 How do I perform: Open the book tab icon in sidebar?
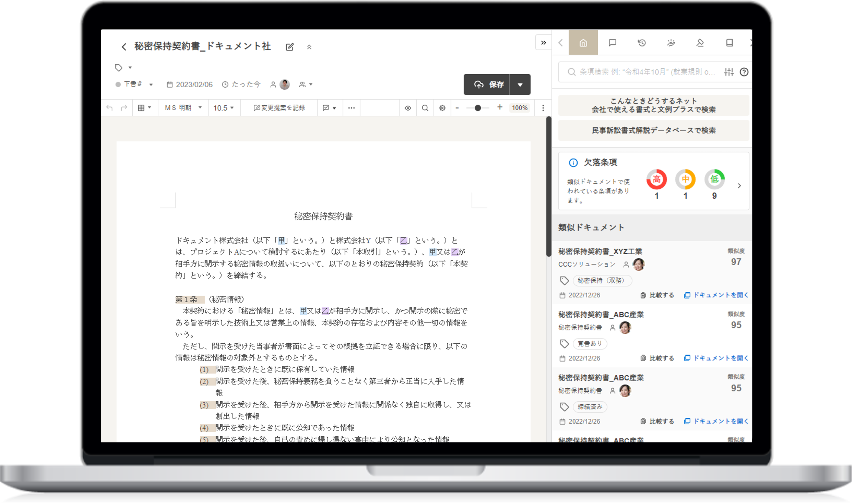click(729, 43)
